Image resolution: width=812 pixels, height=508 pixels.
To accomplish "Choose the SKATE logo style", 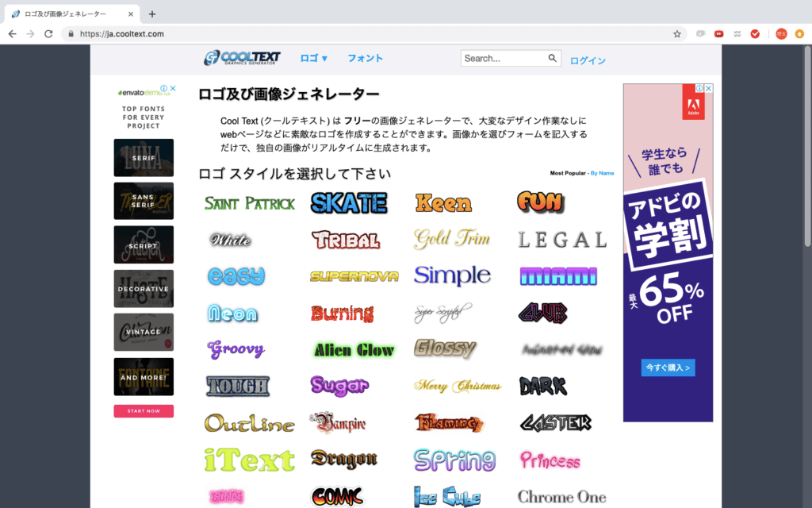I will (349, 203).
